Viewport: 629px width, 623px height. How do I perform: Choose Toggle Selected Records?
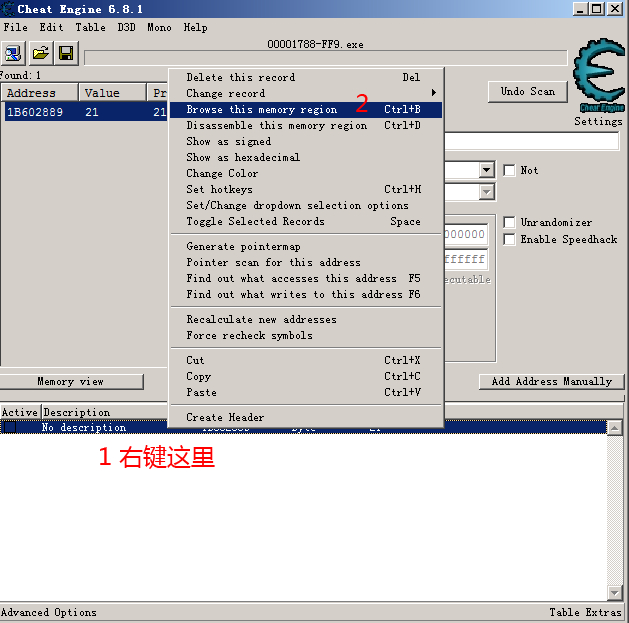point(306,221)
